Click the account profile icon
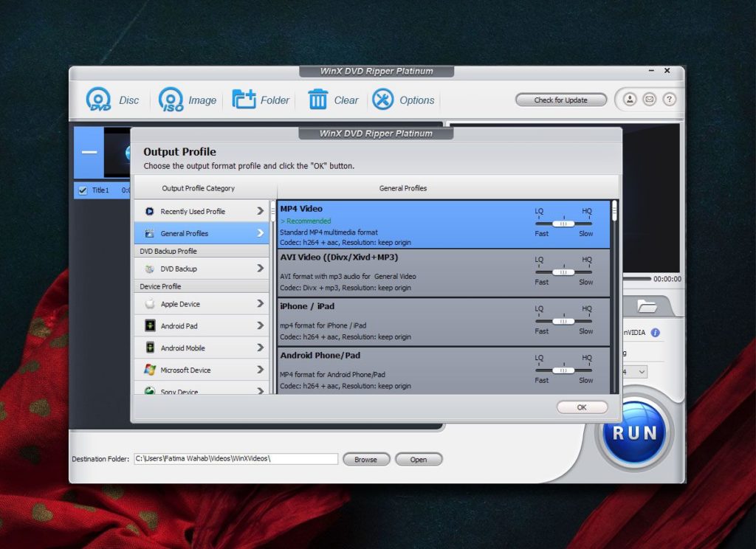The width and height of the screenshot is (756, 549). (630, 99)
